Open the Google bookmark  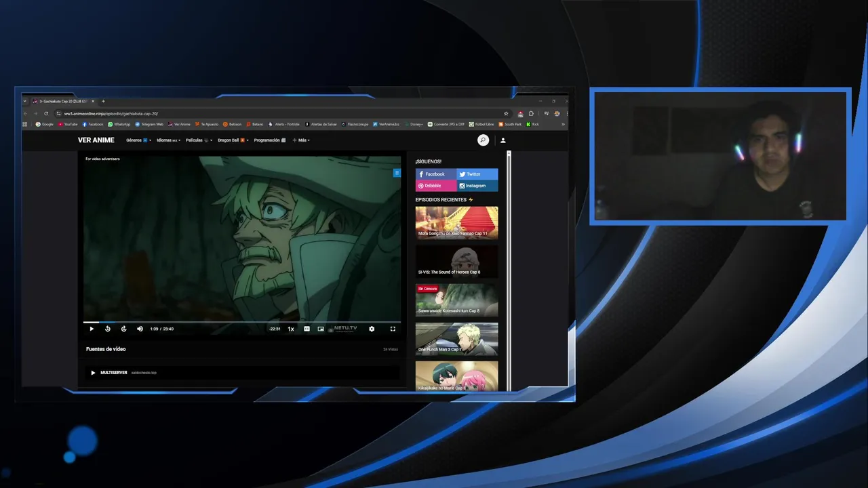pyautogui.click(x=45, y=124)
